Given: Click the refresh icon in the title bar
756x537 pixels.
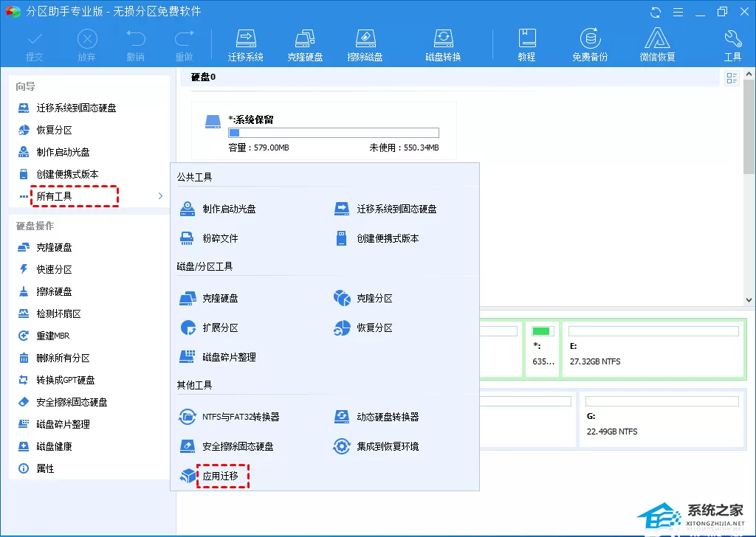Looking at the screenshot, I should pyautogui.click(x=656, y=12).
